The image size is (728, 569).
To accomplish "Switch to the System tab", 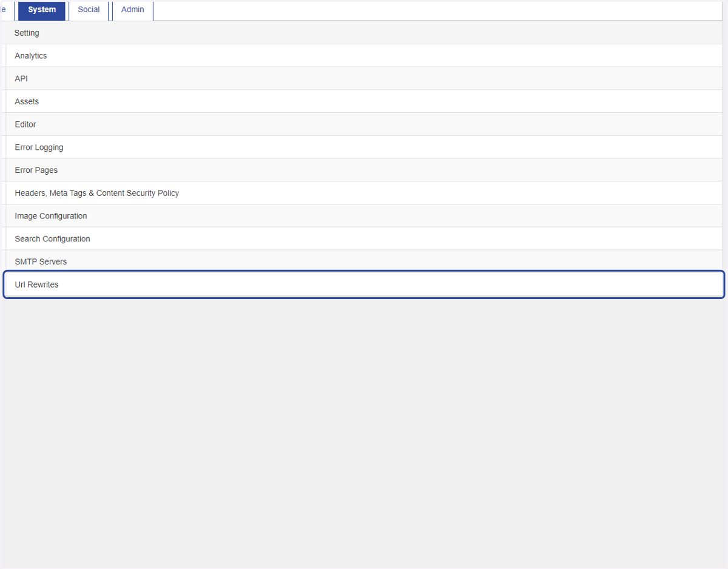I will coord(42,10).
